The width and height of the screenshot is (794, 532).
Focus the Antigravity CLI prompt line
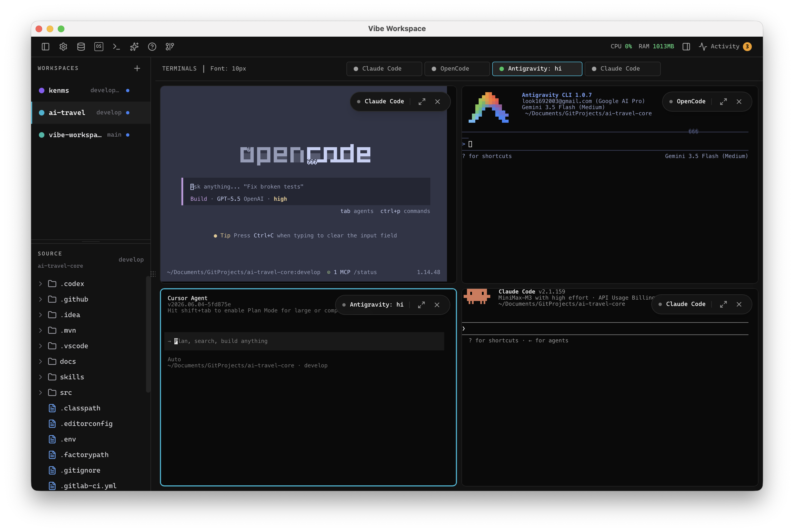coord(605,144)
